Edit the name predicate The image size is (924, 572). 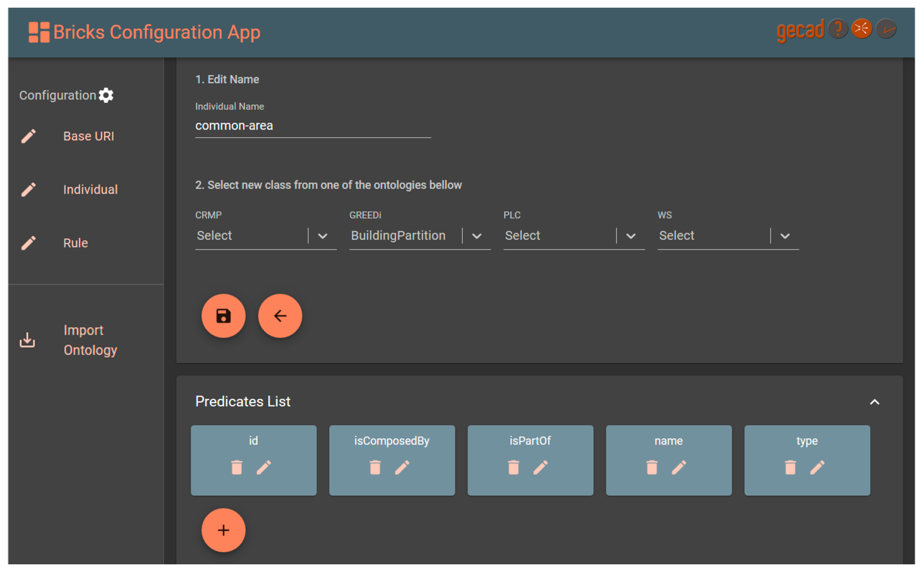[x=679, y=467]
